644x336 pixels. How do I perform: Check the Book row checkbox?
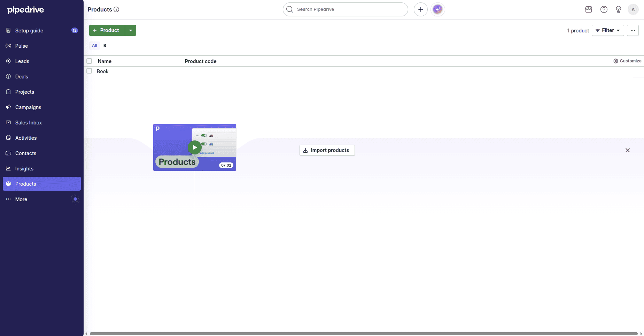coord(89,71)
